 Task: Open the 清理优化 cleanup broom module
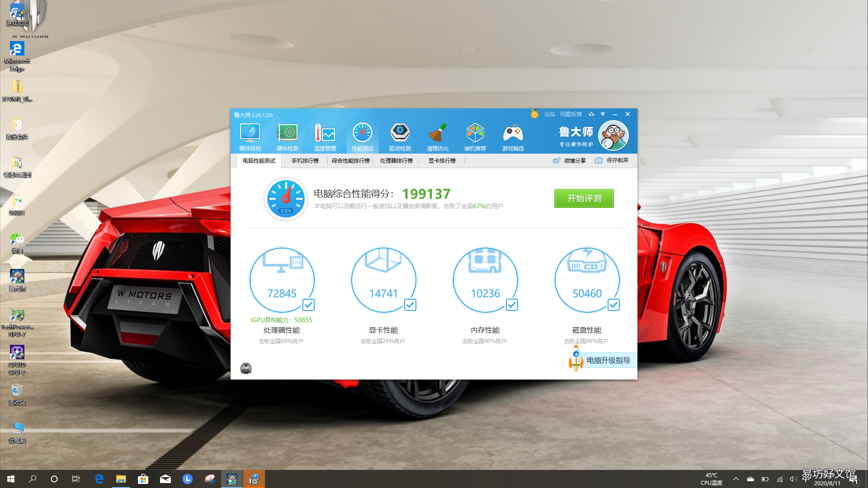click(438, 137)
